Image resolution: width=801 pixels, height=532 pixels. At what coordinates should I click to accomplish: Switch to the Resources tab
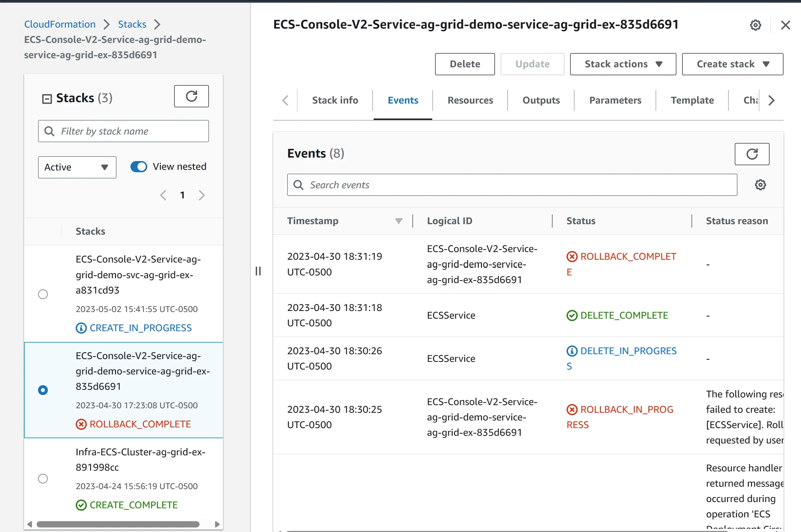pyautogui.click(x=470, y=100)
